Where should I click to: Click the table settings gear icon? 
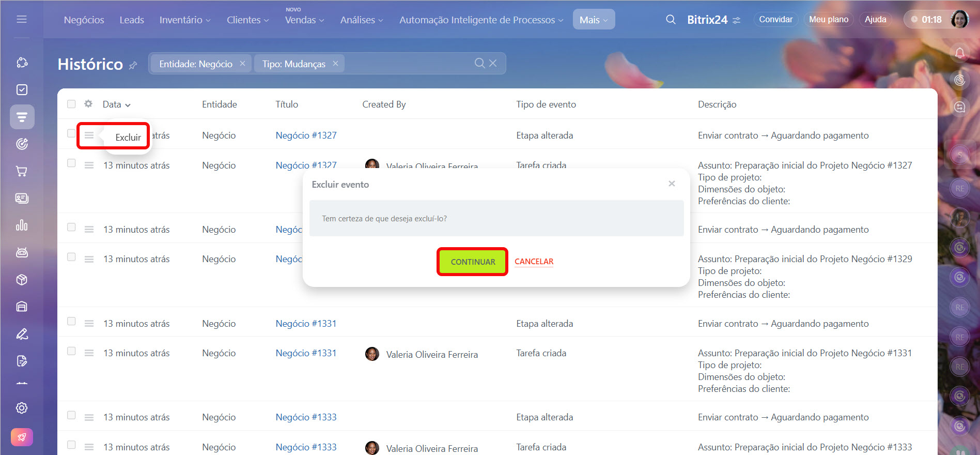click(88, 104)
